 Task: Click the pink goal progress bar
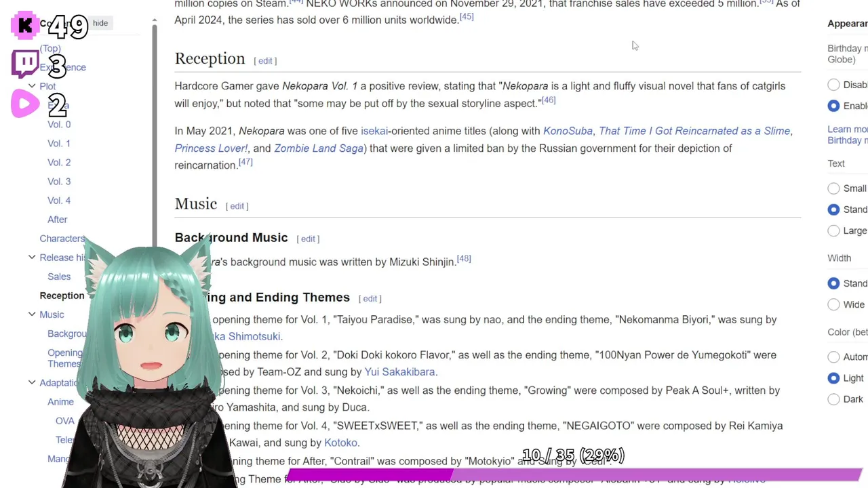575,474
